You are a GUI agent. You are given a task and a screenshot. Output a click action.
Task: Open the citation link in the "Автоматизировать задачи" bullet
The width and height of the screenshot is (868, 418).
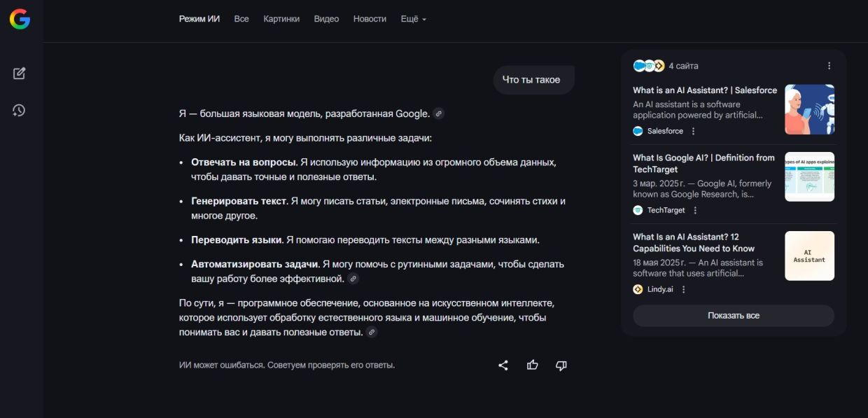353,277
